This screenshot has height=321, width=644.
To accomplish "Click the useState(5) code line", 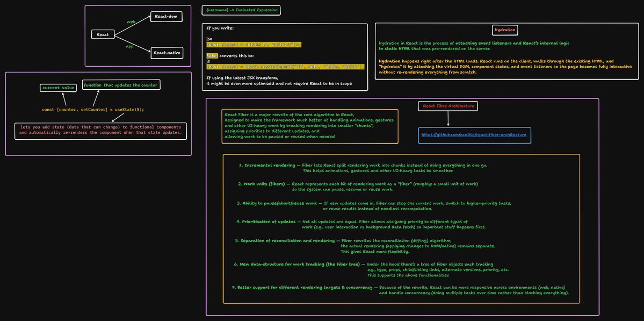I will 93,110.
